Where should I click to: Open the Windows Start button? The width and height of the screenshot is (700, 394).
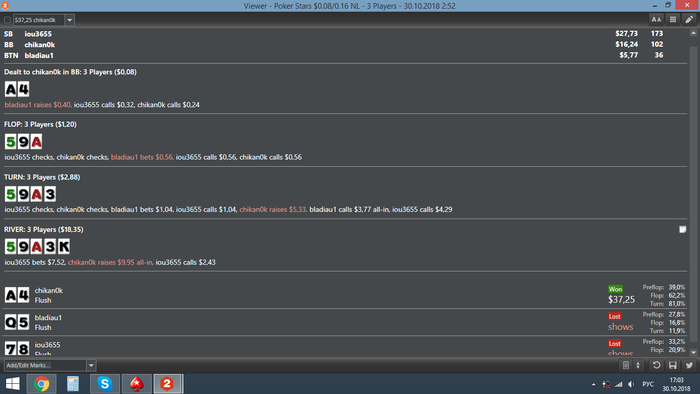click(12, 384)
